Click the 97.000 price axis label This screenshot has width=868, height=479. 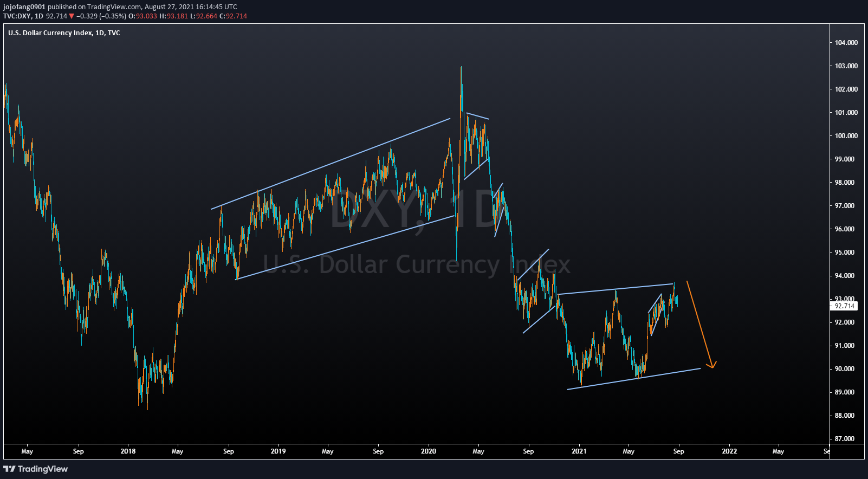pos(846,206)
